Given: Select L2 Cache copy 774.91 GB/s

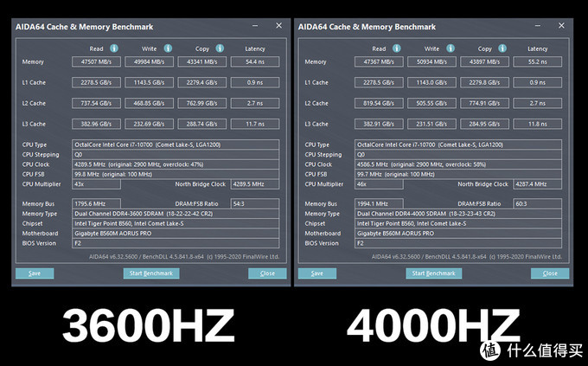Looking at the screenshot, I should pyautogui.click(x=485, y=103).
